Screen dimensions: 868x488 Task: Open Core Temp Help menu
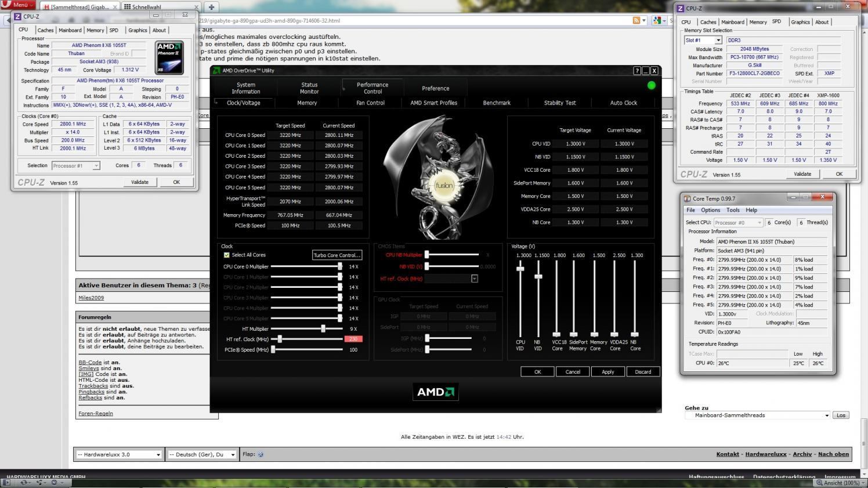pos(751,210)
